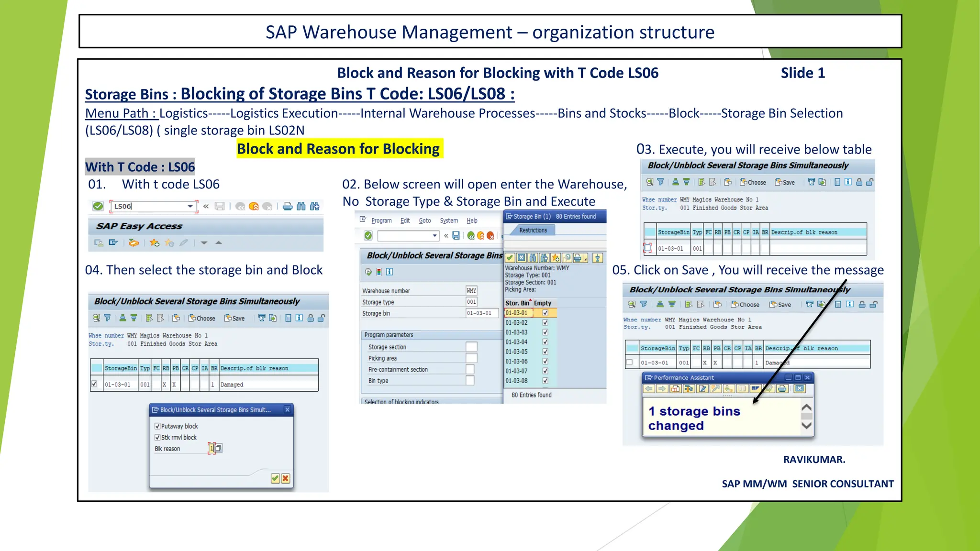Open the Goto menu

tap(425, 220)
